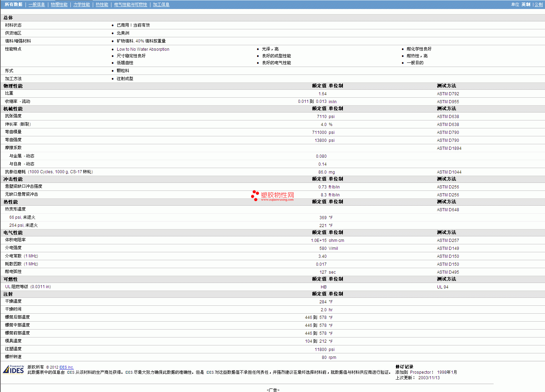Open the ASTM D1894 friction test link
This screenshot has height=392, width=545.
point(449,148)
